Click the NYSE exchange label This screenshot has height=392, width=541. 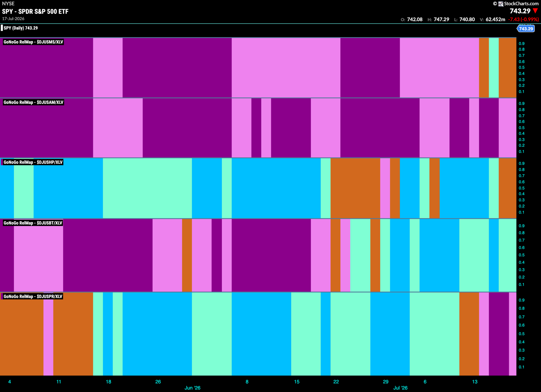[8, 4]
